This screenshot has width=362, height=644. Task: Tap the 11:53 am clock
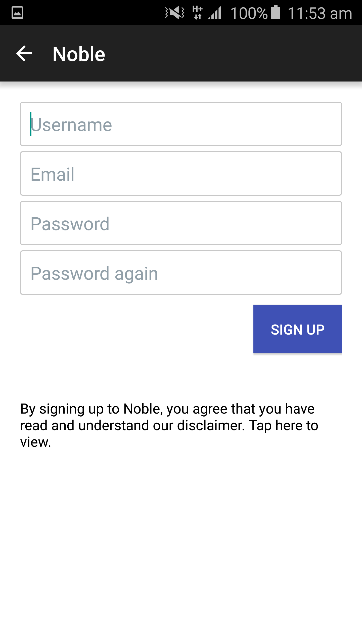[320, 13]
